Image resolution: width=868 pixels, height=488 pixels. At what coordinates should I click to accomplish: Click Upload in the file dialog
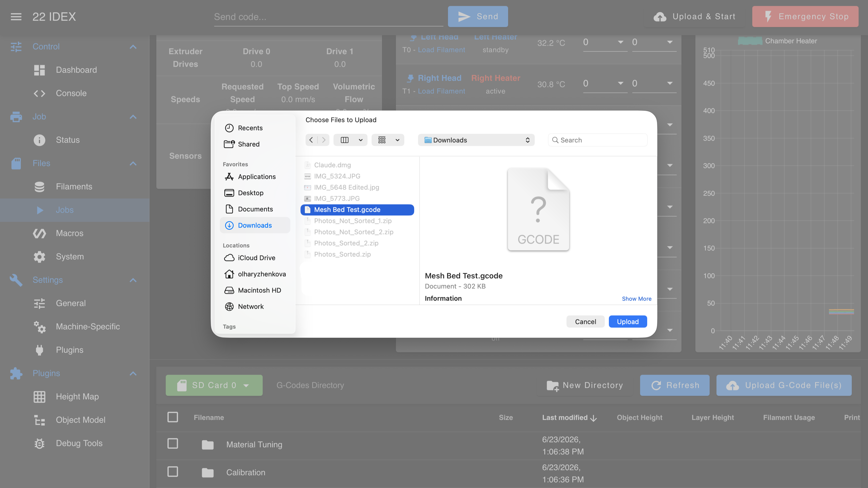click(628, 322)
